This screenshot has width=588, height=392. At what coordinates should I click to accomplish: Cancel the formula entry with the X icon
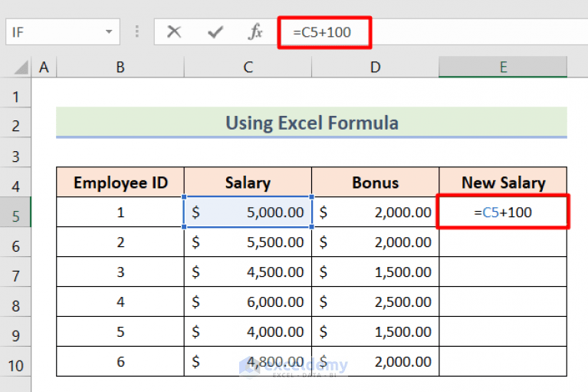tap(174, 32)
